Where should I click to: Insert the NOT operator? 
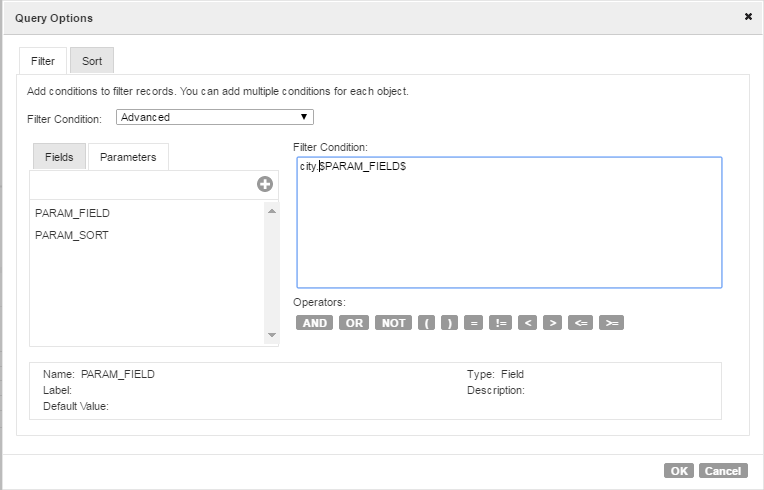click(393, 323)
